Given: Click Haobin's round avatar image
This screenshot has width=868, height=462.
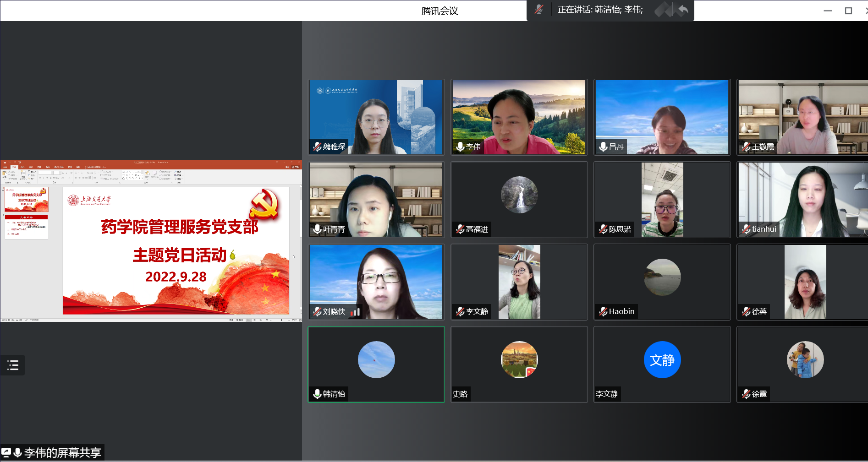Looking at the screenshot, I should coord(662,277).
